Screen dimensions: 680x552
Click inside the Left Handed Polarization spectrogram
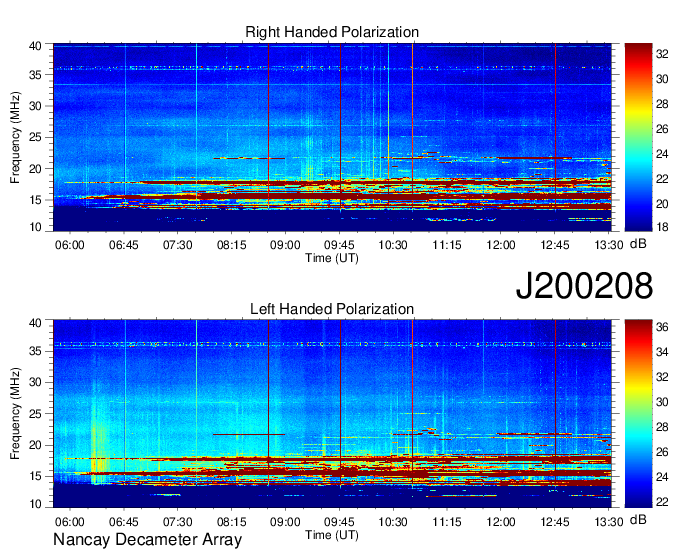click(332, 414)
